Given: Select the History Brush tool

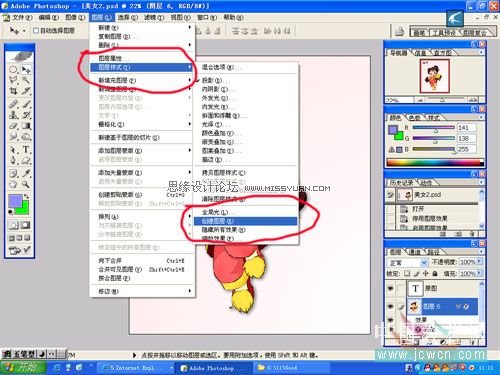Looking at the screenshot, I should (26, 115).
